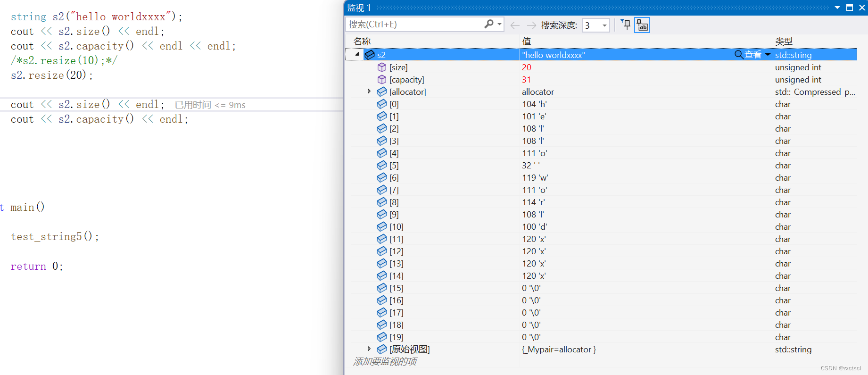Click the [13] element icon
Image resolution: width=868 pixels, height=375 pixels.
point(382,263)
